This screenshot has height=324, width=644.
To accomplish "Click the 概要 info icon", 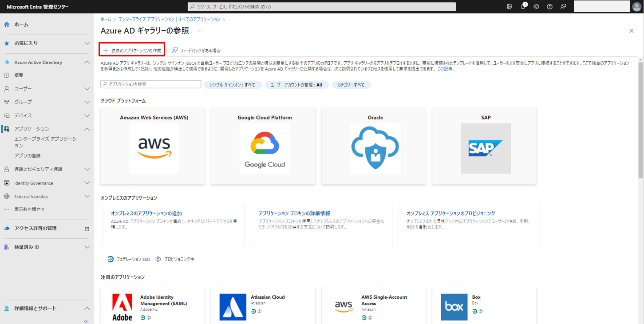I will click(7, 75).
